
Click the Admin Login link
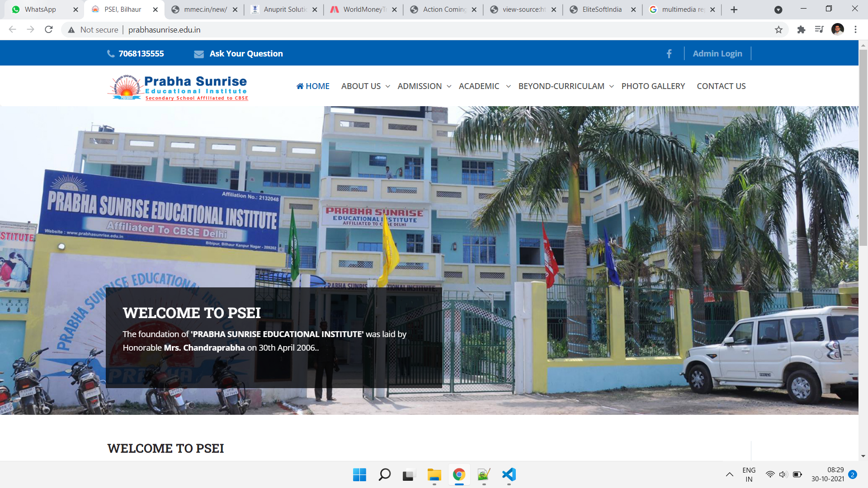tap(717, 54)
